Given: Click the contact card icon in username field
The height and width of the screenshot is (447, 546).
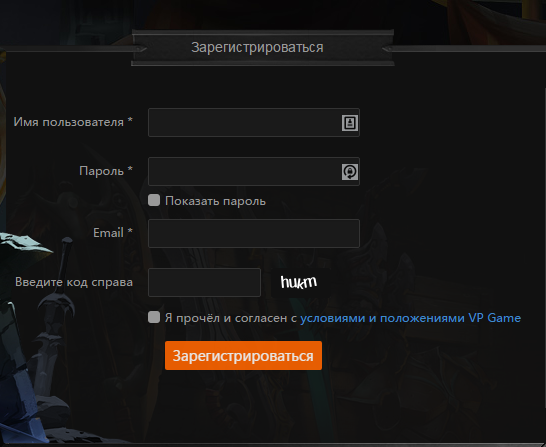Looking at the screenshot, I should point(350,123).
